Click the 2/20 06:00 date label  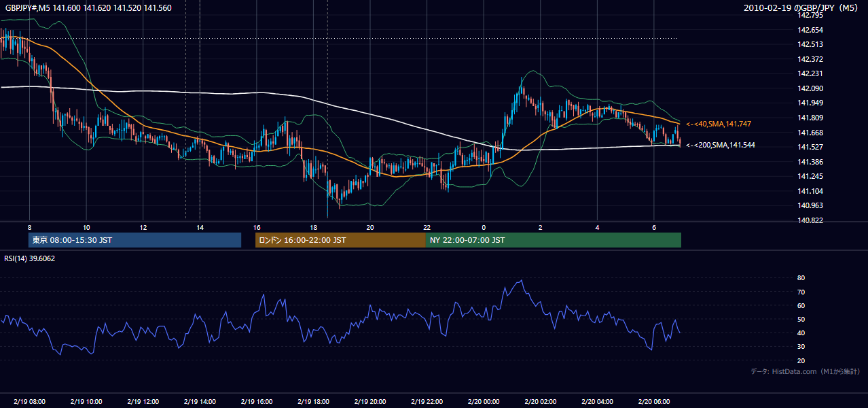(653, 402)
